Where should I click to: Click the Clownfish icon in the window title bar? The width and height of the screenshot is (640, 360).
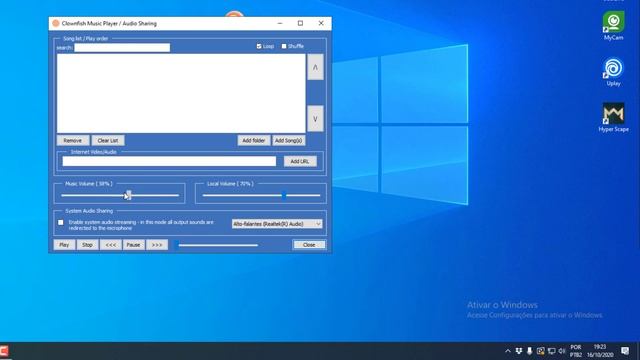(56, 24)
